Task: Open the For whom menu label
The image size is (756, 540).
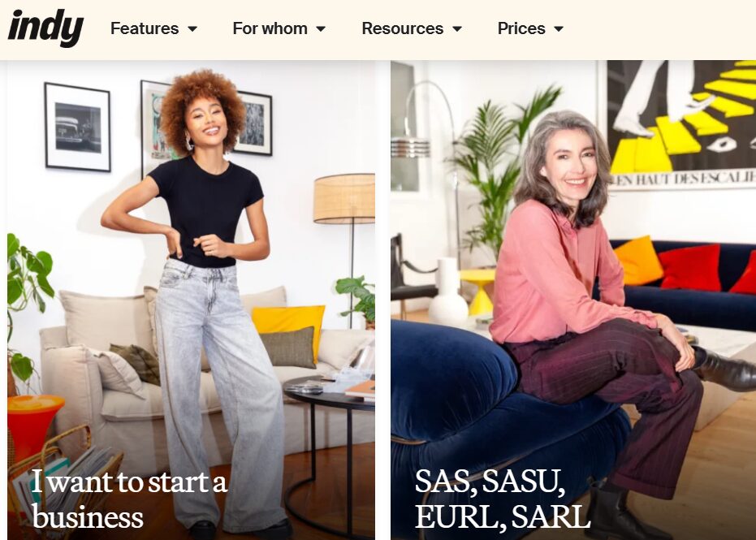Action: (270, 28)
